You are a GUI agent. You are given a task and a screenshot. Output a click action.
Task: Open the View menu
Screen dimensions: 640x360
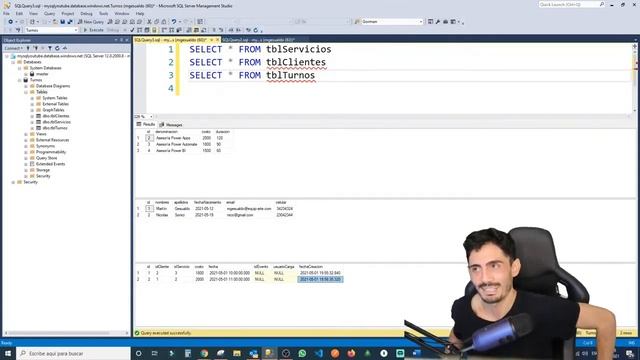click(33, 13)
